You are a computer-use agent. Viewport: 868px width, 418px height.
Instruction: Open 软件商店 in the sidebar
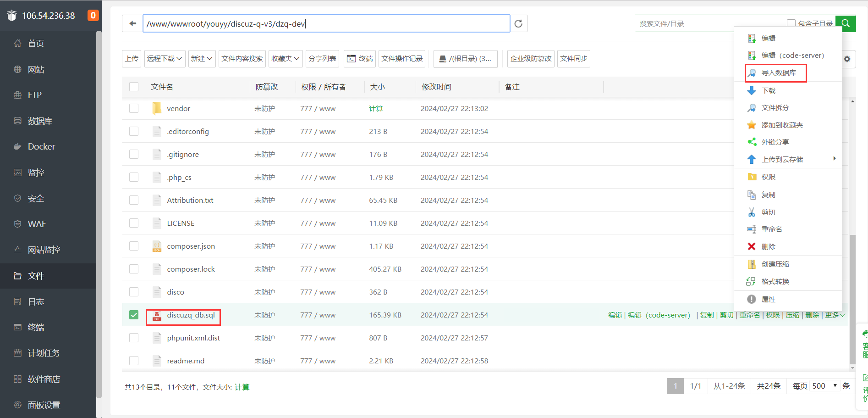pyautogui.click(x=48, y=379)
